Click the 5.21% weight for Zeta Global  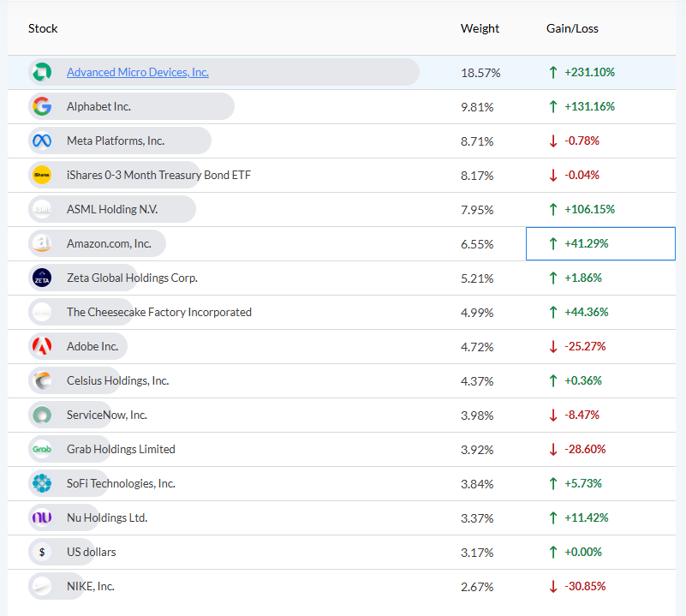[477, 278]
